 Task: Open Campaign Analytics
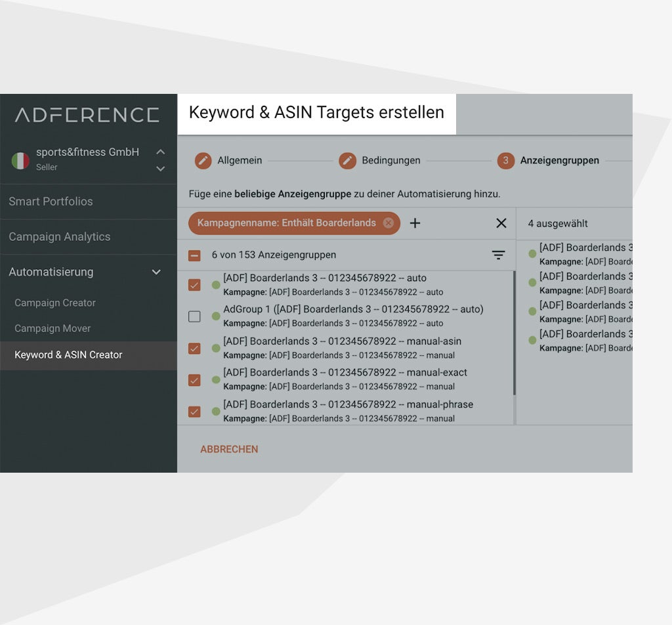coord(60,236)
